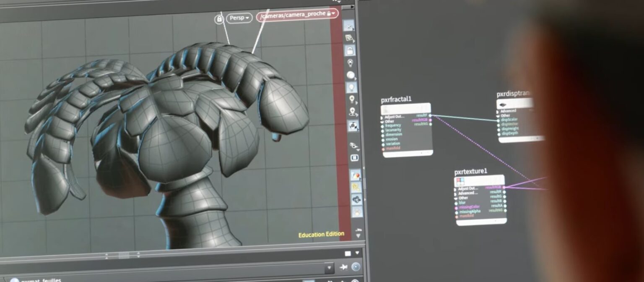Screen dimensions: 644x282
Task: Click the circled X icon in viewport toolbar
Action: coord(350,63)
